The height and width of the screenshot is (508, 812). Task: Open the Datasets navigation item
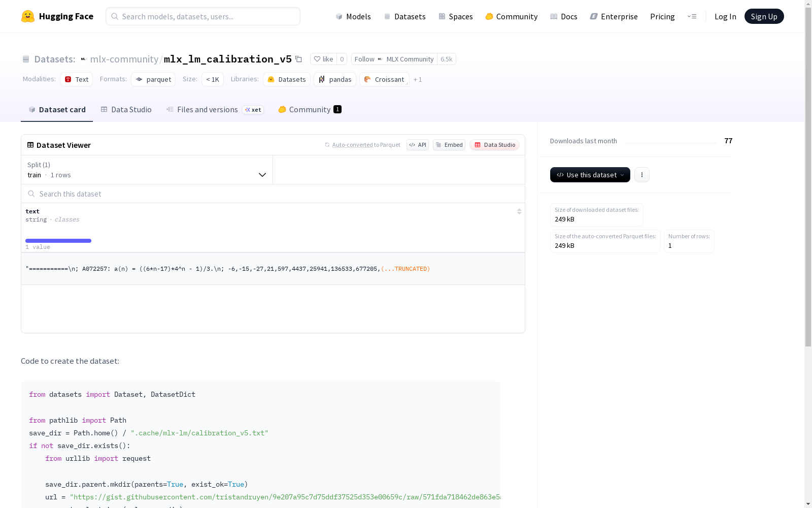coord(404,16)
